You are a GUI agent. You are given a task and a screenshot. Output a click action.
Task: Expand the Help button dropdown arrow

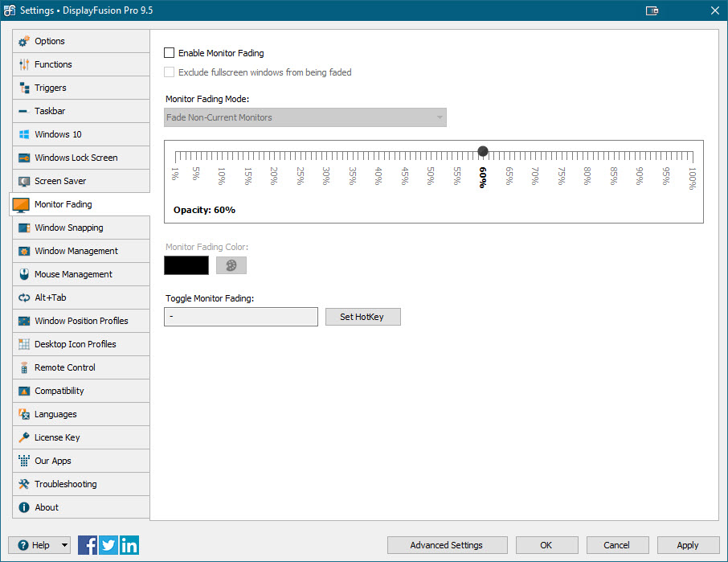[64, 545]
